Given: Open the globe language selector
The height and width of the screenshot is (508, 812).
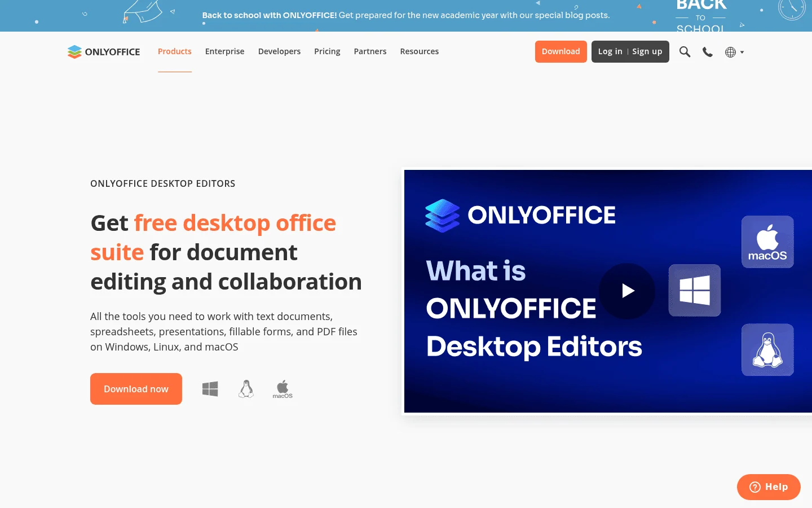Looking at the screenshot, I should (x=734, y=52).
